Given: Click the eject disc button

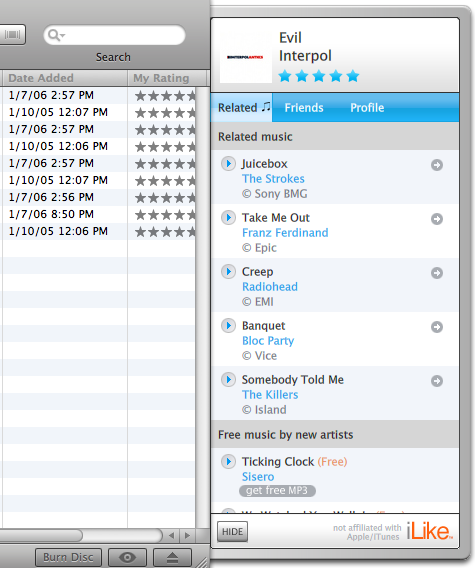Looking at the screenshot, I should [x=172, y=557].
